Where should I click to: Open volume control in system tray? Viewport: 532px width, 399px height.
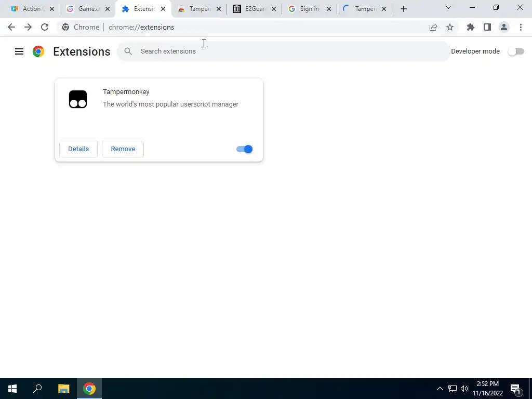pos(464,389)
